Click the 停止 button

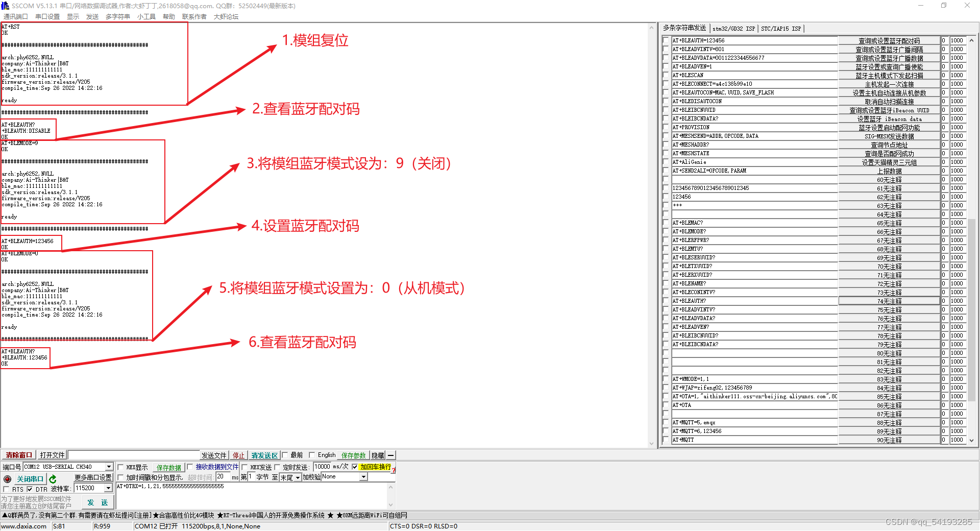[238, 455]
